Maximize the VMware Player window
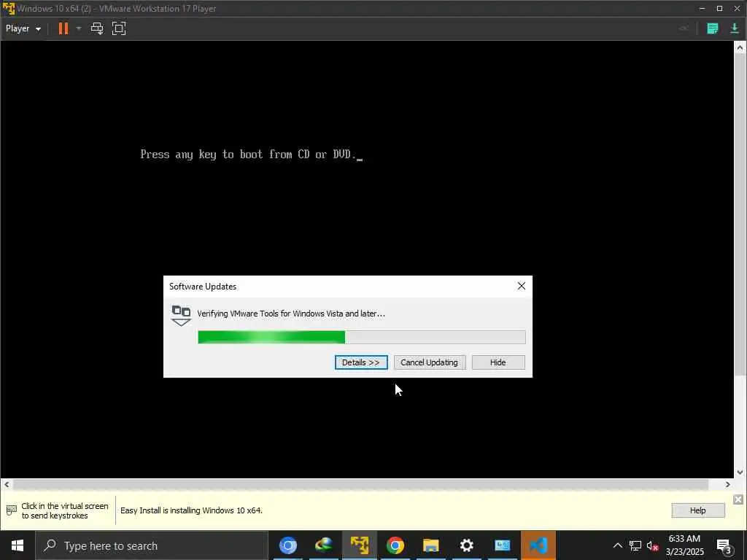 719,9
